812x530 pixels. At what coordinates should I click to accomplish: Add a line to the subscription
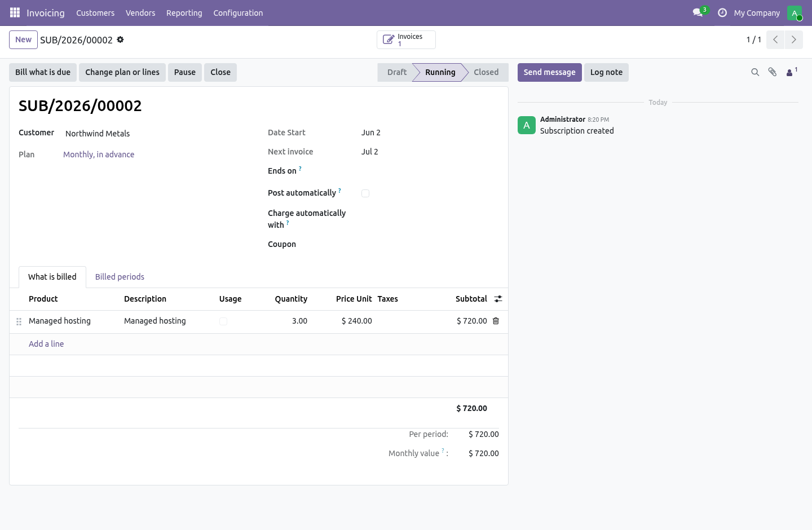coord(46,344)
